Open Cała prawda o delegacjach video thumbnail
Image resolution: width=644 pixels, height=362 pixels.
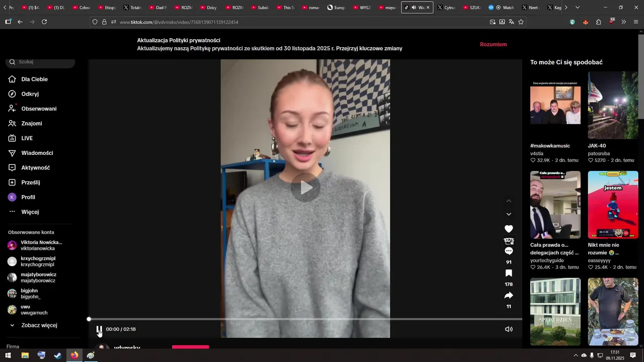[x=555, y=205]
